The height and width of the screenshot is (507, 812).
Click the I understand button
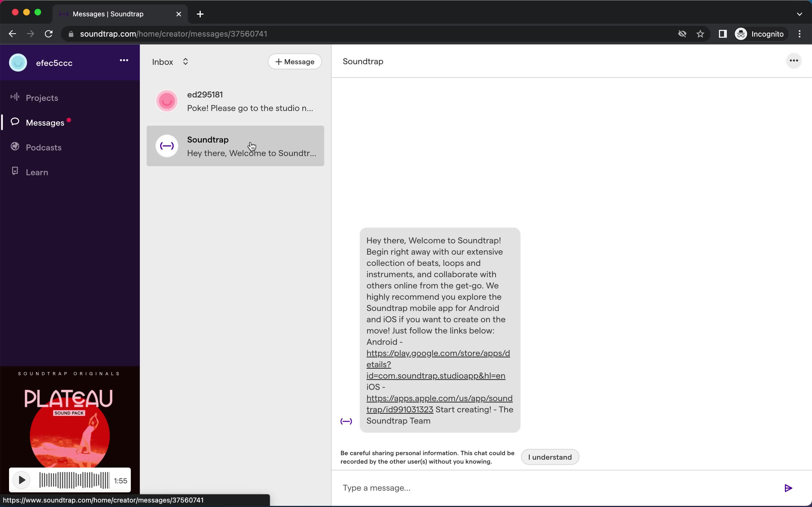pyautogui.click(x=550, y=457)
